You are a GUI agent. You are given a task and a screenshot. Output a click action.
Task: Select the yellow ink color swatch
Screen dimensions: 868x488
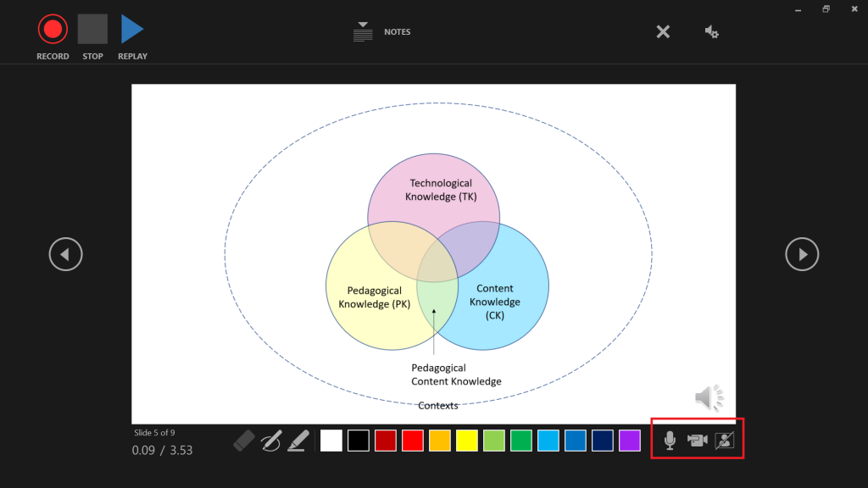(467, 441)
